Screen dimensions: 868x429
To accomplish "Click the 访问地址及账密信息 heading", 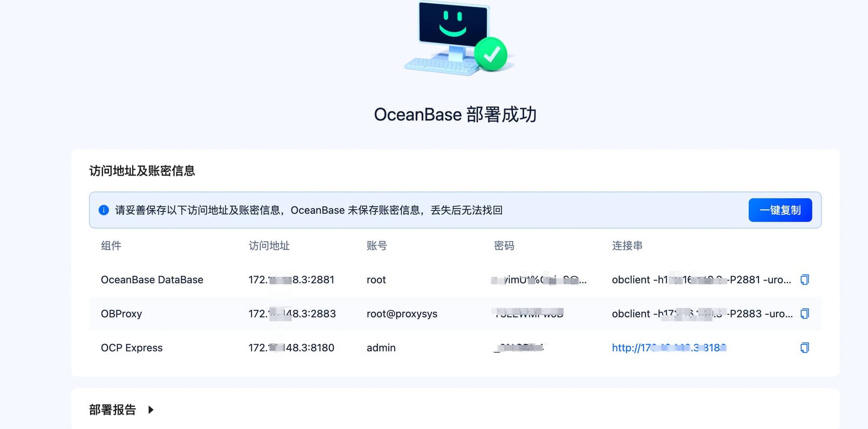I will (142, 171).
